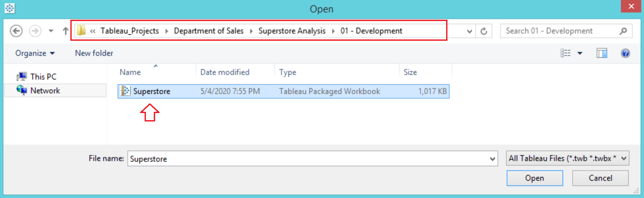Click the folder icon in address bar

[x=81, y=31]
